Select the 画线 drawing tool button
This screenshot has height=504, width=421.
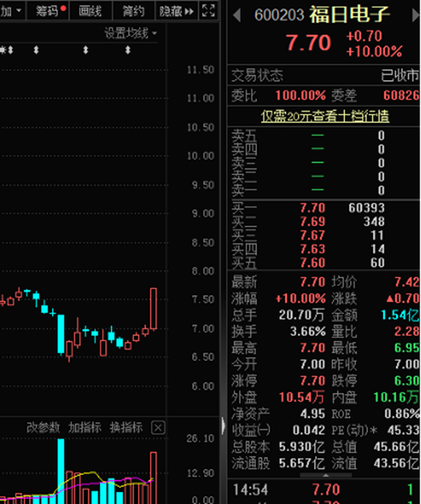click(90, 11)
